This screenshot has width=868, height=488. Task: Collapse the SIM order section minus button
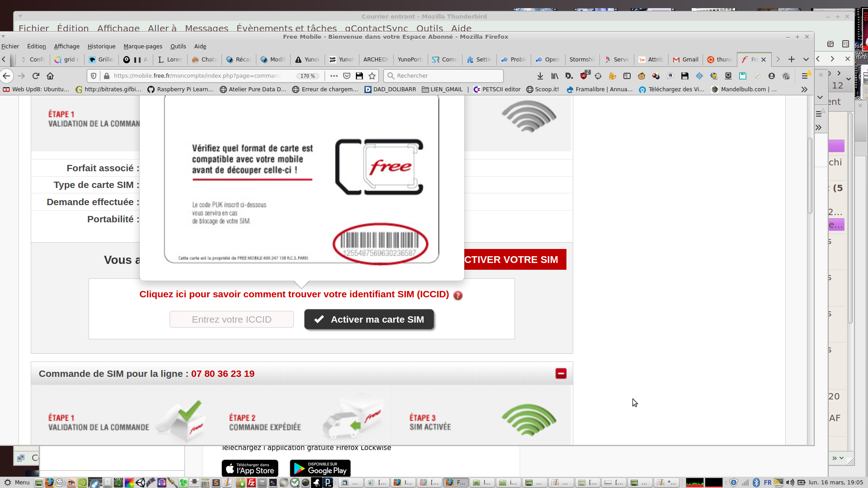pyautogui.click(x=561, y=374)
